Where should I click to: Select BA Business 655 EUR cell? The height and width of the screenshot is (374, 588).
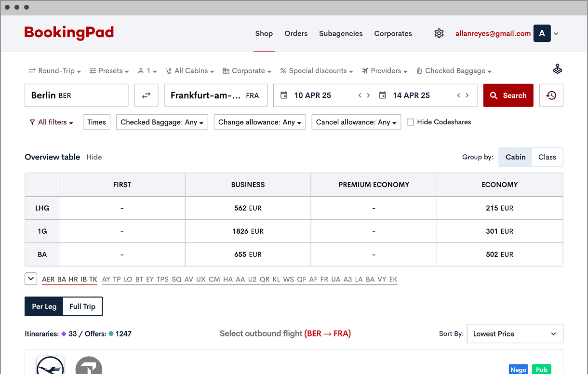(248, 254)
